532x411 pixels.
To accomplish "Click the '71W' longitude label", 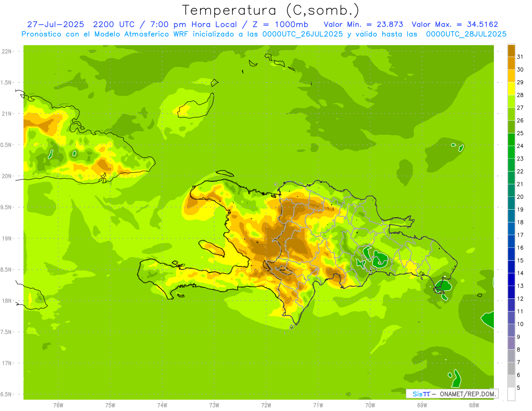I will (318, 405).
